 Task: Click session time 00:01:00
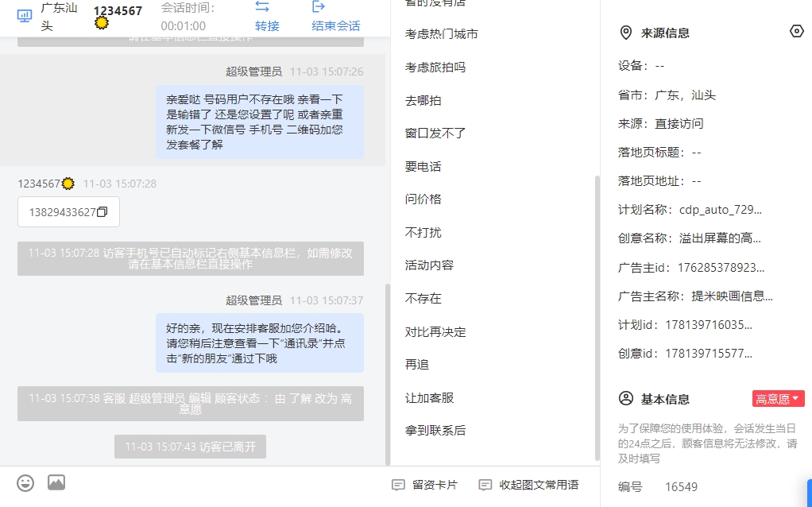point(183,26)
